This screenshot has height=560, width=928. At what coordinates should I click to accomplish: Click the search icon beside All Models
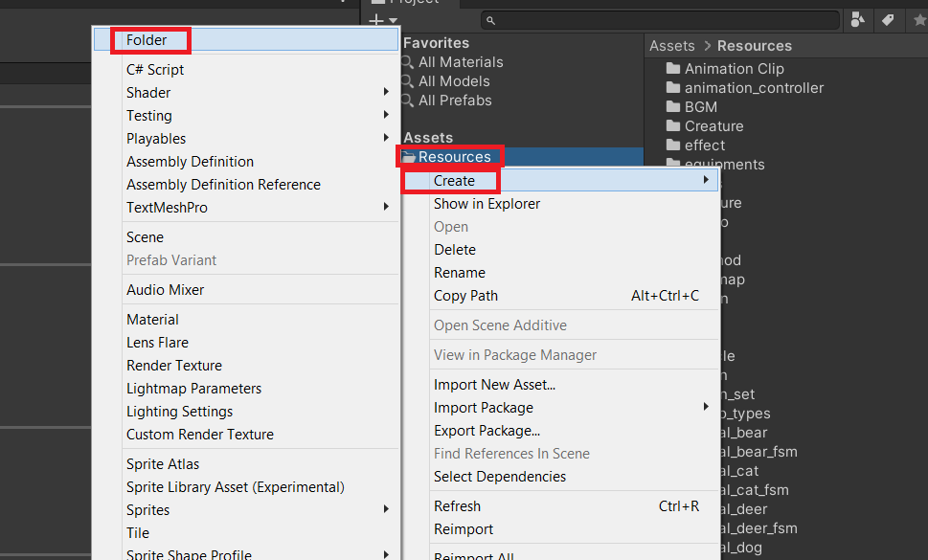pos(407,81)
